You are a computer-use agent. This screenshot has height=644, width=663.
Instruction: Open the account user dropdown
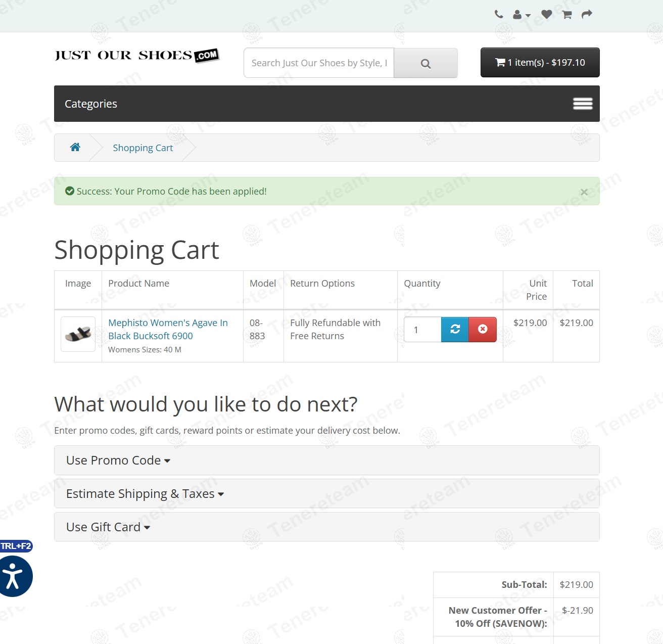click(522, 15)
